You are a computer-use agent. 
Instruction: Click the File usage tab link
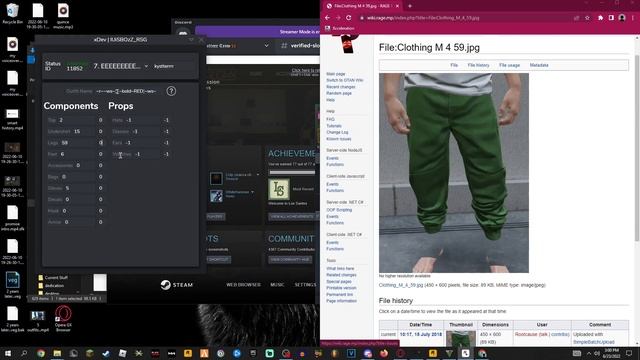[x=509, y=65]
